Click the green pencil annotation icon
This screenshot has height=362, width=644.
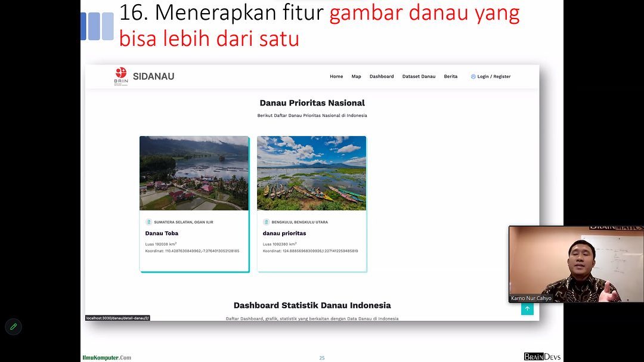click(13, 327)
